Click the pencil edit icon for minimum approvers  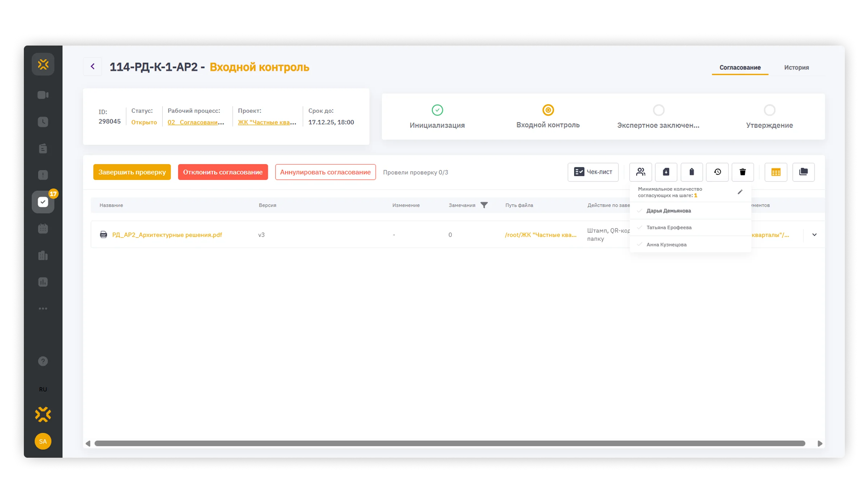click(740, 192)
